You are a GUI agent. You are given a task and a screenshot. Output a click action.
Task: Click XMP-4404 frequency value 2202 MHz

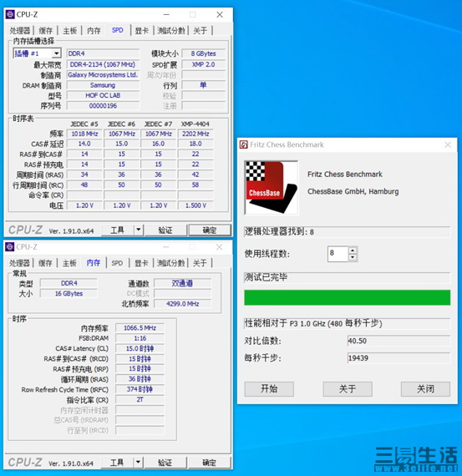pyautogui.click(x=195, y=134)
